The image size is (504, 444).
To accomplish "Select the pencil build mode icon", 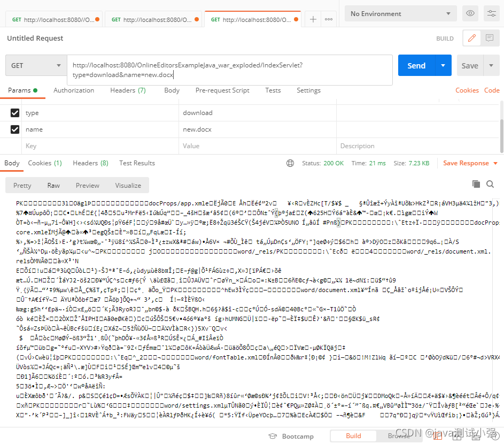I will tap(471, 39).
